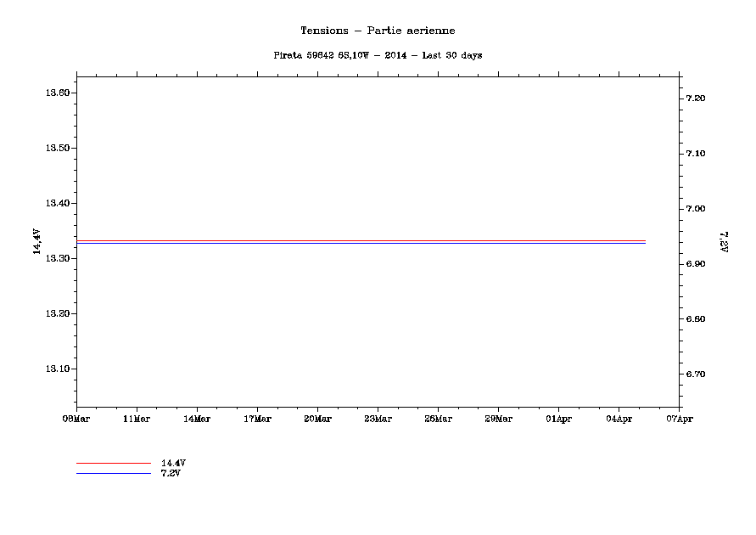Image resolution: width=756 pixels, height=535 pixels.
Task: Click the 07Apr date tick label
Action: pyautogui.click(x=679, y=418)
